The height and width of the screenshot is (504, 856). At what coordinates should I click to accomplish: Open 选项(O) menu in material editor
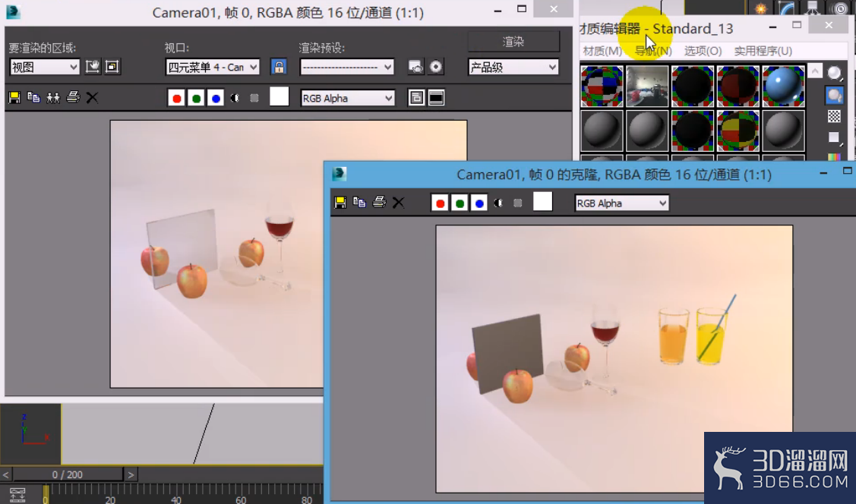703,51
